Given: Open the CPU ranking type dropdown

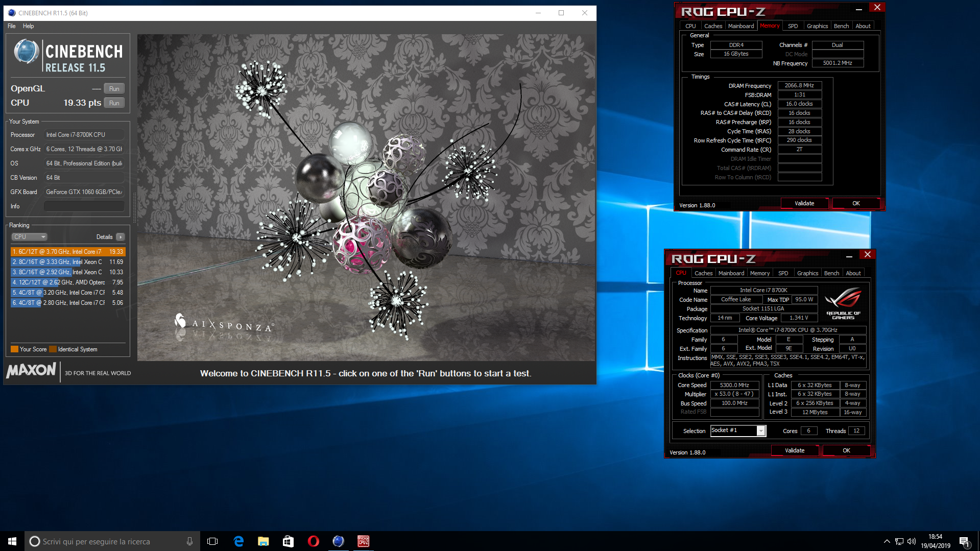Looking at the screenshot, I should click(30, 237).
